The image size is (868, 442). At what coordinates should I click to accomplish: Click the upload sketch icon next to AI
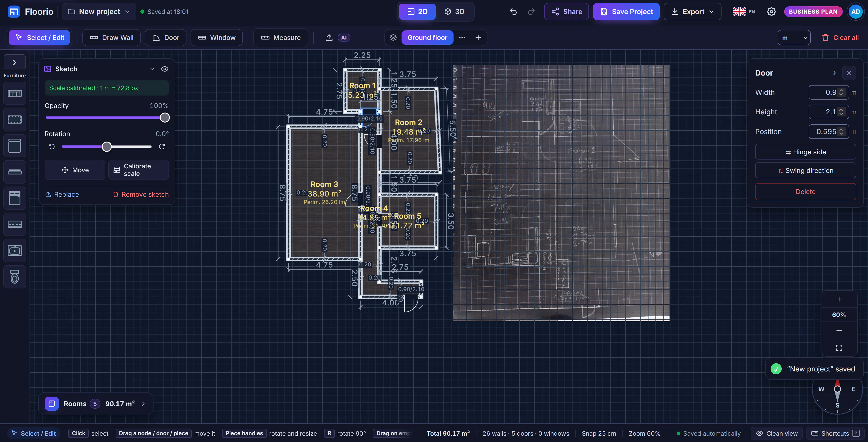click(329, 38)
